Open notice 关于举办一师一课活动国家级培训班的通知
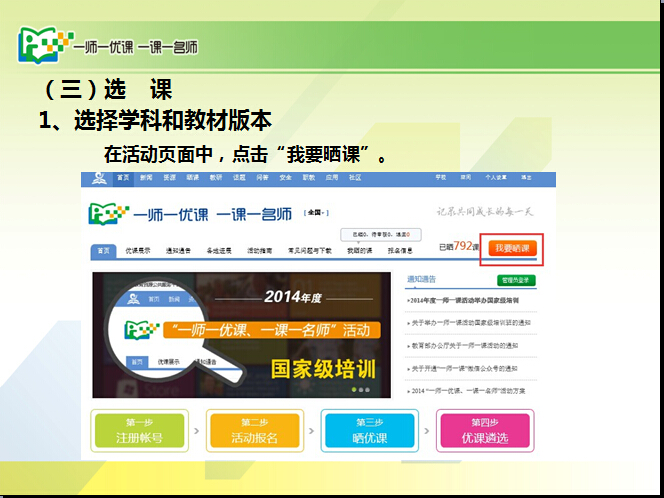 469,323
